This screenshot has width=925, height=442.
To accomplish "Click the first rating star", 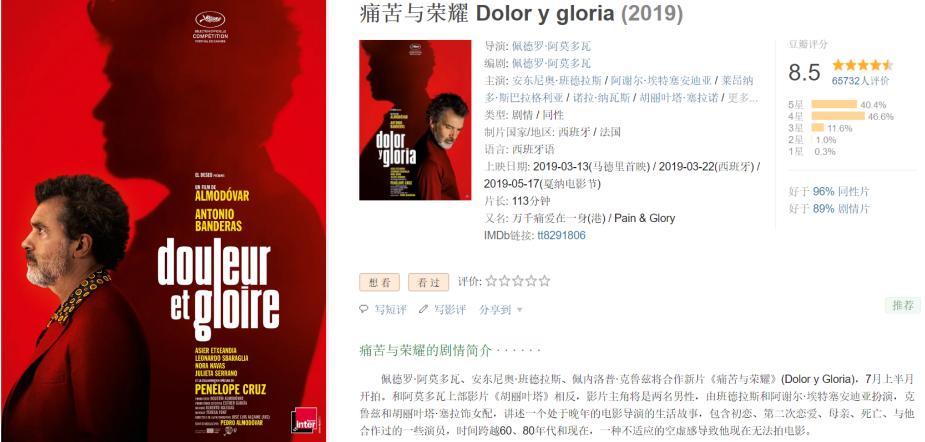I will click(x=491, y=281).
